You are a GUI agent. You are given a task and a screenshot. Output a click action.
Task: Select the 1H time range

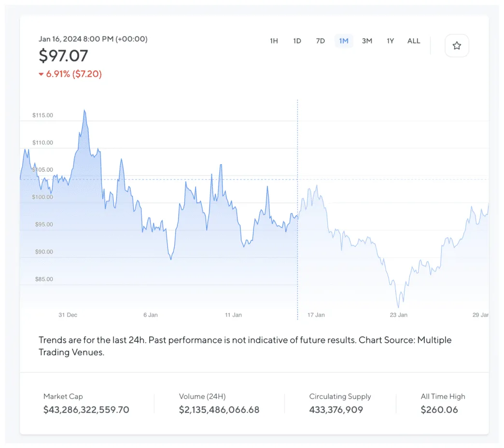274,41
